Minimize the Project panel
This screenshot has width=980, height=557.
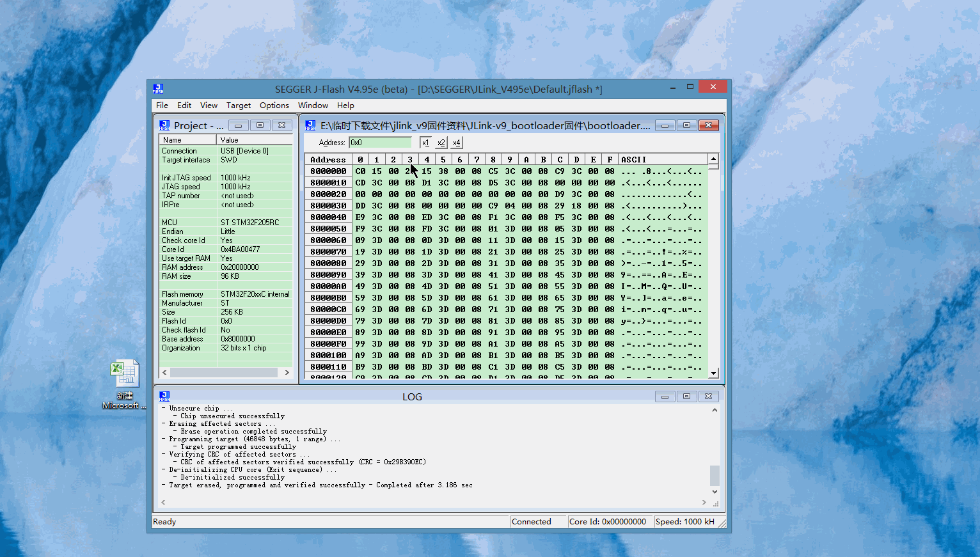[238, 125]
